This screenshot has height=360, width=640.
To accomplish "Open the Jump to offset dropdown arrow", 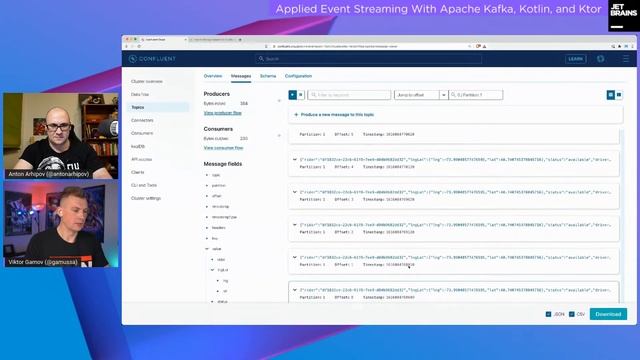I will (x=444, y=95).
